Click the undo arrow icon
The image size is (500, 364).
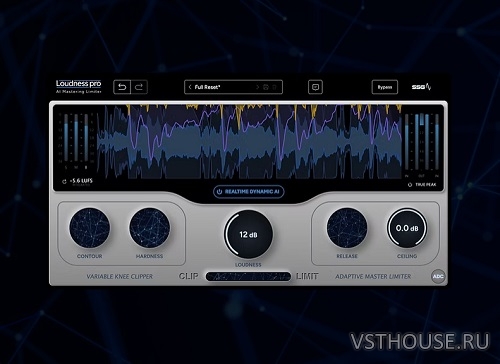pyautogui.click(x=122, y=87)
